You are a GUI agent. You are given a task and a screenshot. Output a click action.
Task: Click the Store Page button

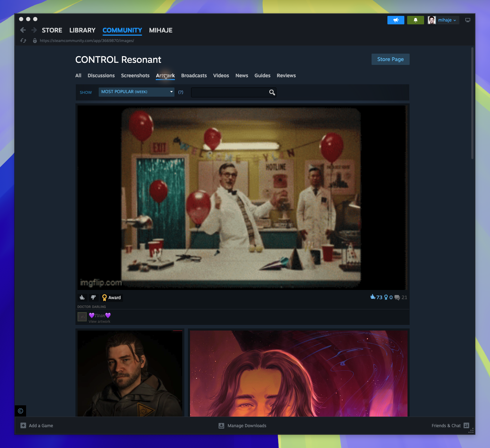point(391,59)
